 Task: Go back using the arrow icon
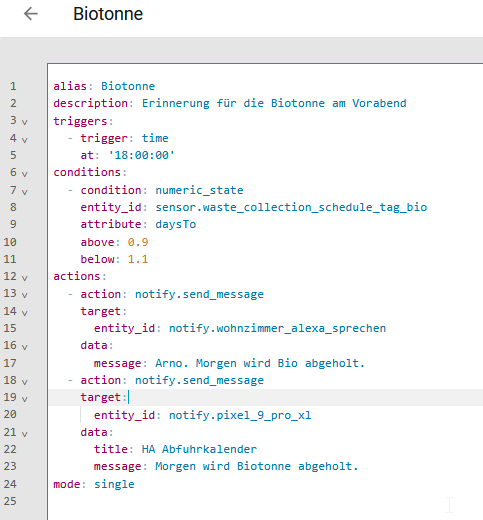pyautogui.click(x=31, y=14)
